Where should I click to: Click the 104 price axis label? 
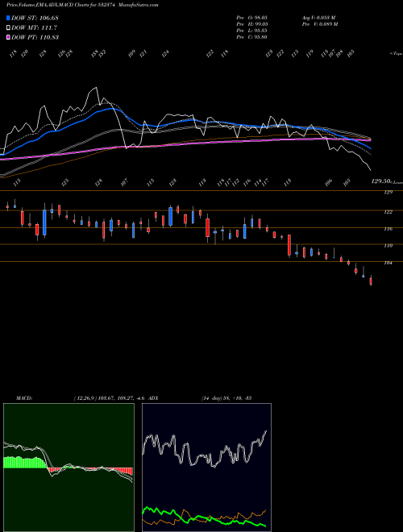pyautogui.click(x=388, y=263)
